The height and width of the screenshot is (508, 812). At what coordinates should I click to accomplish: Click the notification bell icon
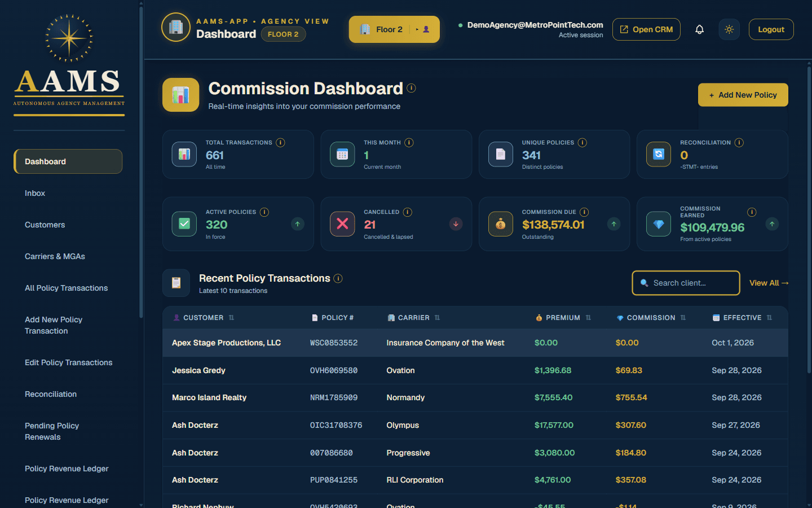(x=699, y=29)
